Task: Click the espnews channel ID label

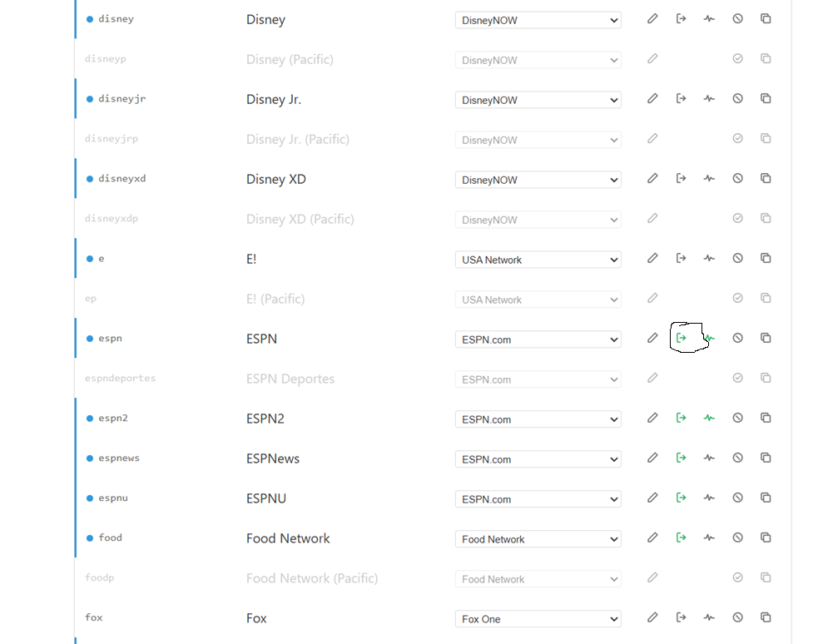Action: (119, 458)
